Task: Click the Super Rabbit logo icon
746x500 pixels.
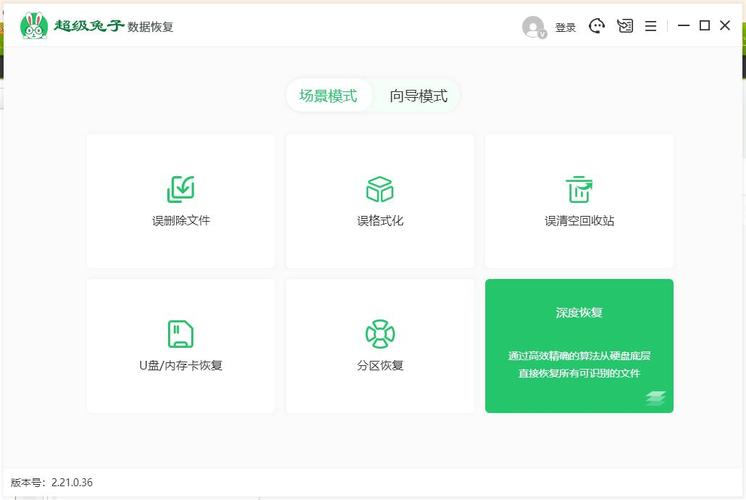Action: 34,26
